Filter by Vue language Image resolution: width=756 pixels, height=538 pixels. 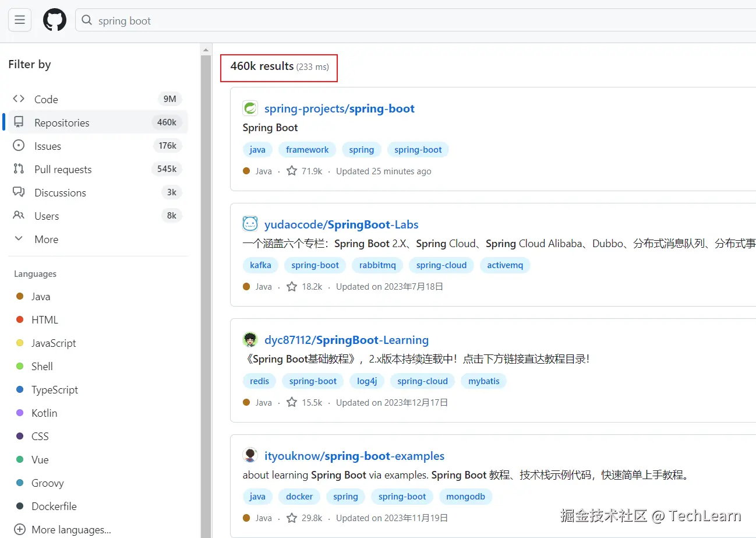(40, 460)
